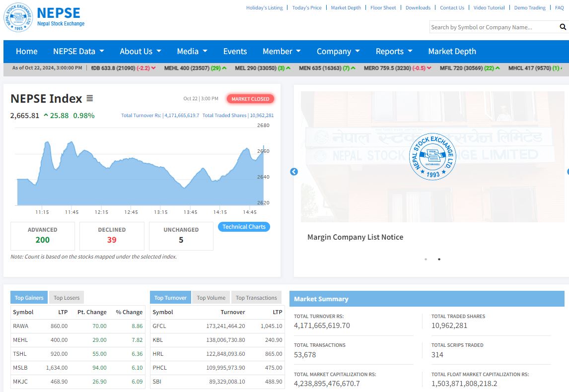The height and width of the screenshot is (392, 569).
Task: Switch to the Top Volume tab
Action: (211, 298)
